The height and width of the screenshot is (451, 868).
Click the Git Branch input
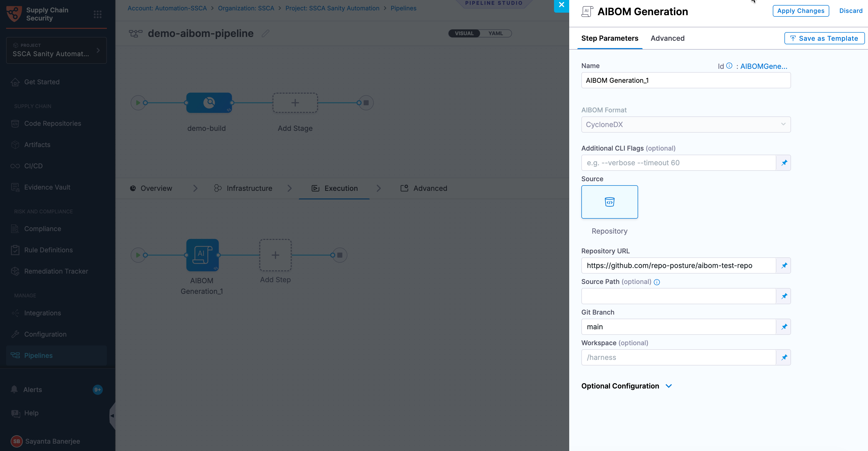(x=679, y=327)
